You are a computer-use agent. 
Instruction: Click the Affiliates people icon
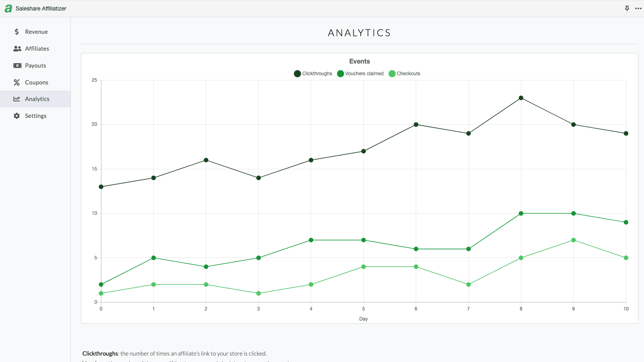pyautogui.click(x=17, y=48)
